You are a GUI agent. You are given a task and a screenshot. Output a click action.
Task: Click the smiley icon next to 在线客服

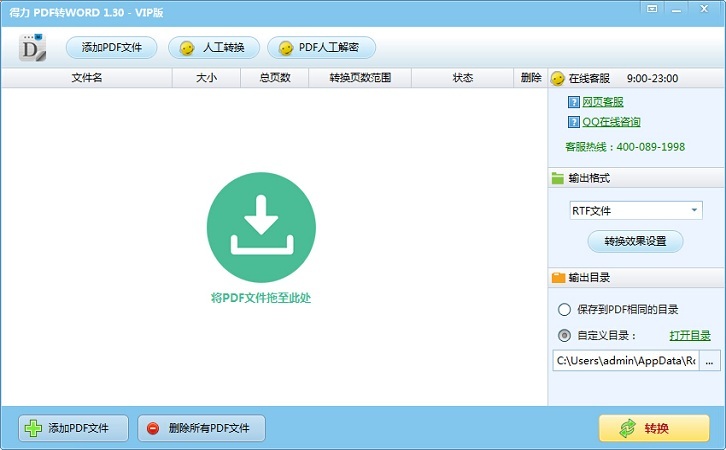pyautogui.click(x=558, y=78)
